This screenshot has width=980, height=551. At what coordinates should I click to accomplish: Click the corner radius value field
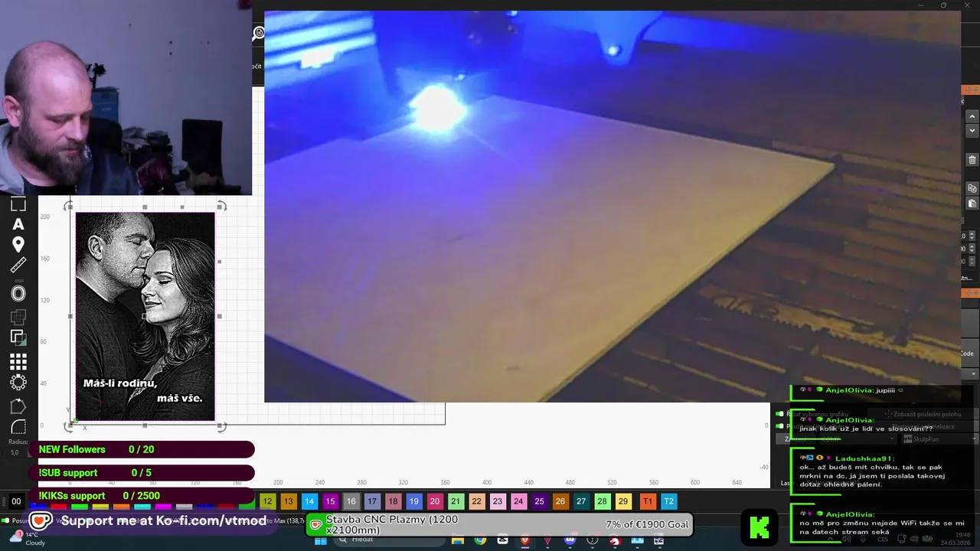pyautogui.click(x=15, y=452)
